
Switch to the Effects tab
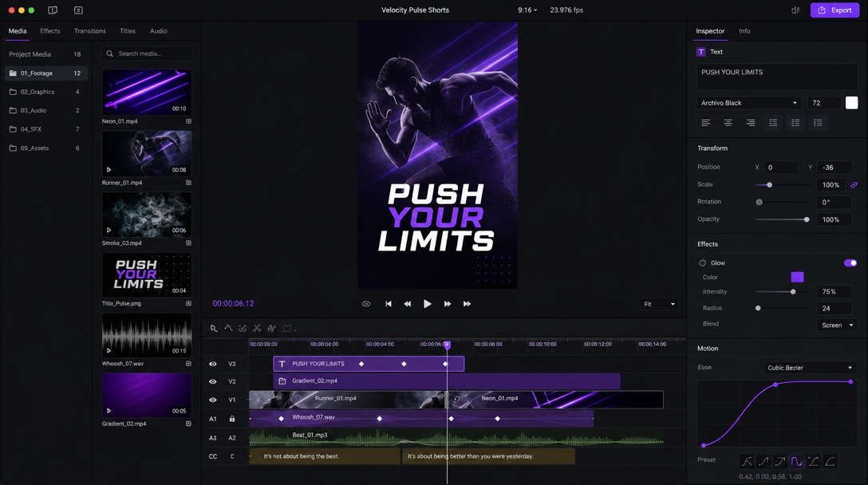pos(49,31)
